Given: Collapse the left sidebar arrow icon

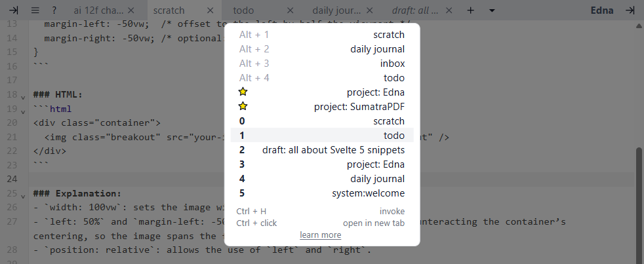Looking at the screenshot, I should point(14,10).
